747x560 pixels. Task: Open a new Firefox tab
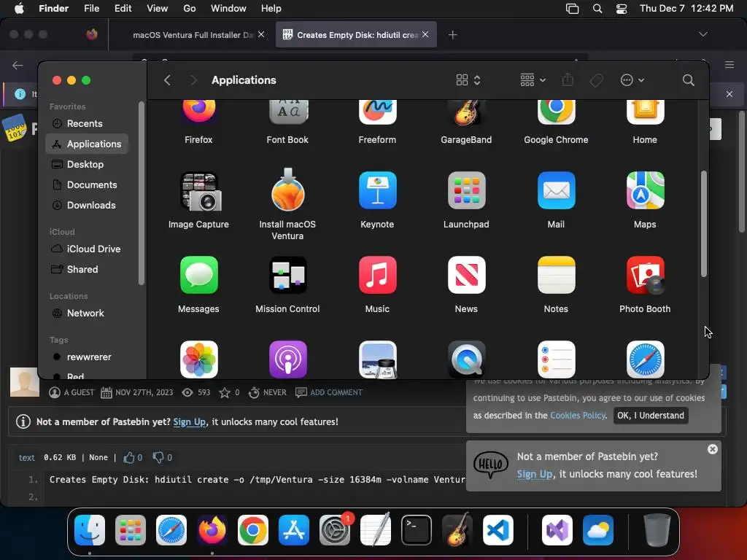(x=452, y=35)
